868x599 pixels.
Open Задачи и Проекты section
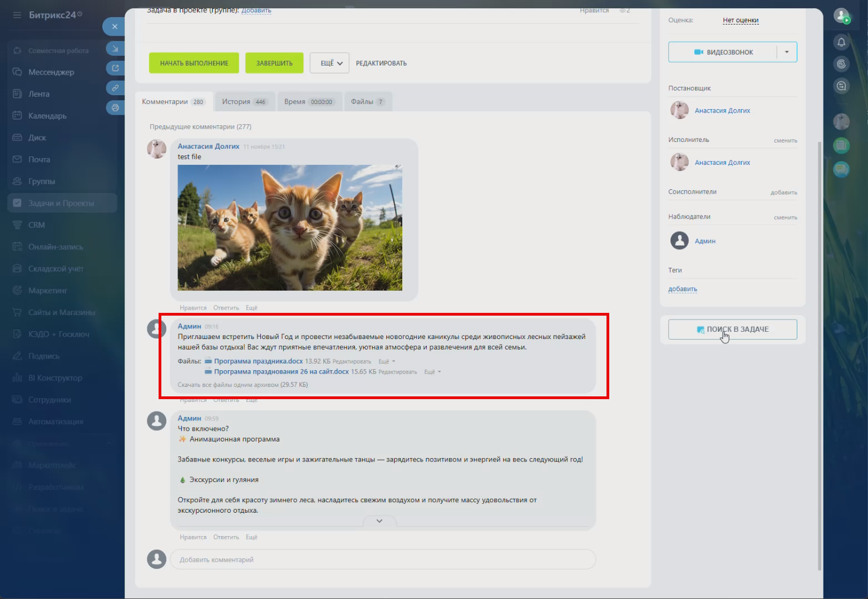tap(62, 203)
